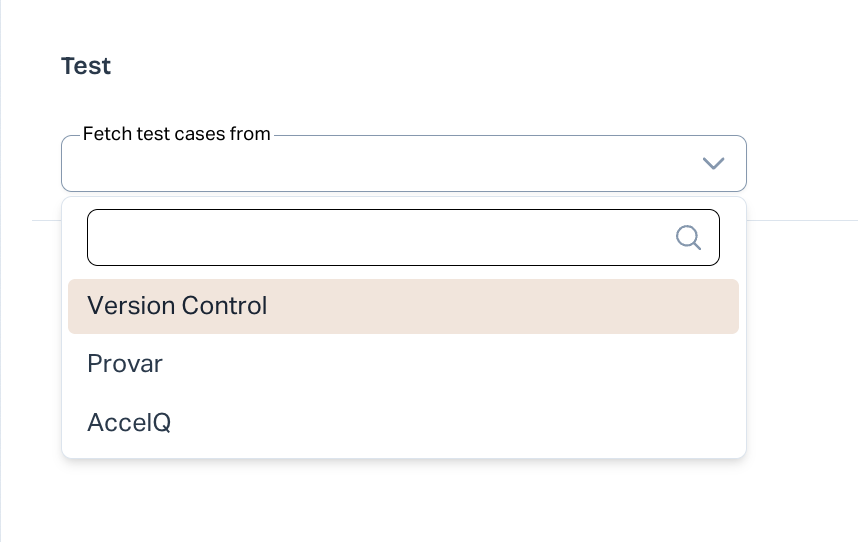Click the empty Fetch test cases field
Image resolution: width=858 pixels, height=542 pixels.
tap(380, 164)
